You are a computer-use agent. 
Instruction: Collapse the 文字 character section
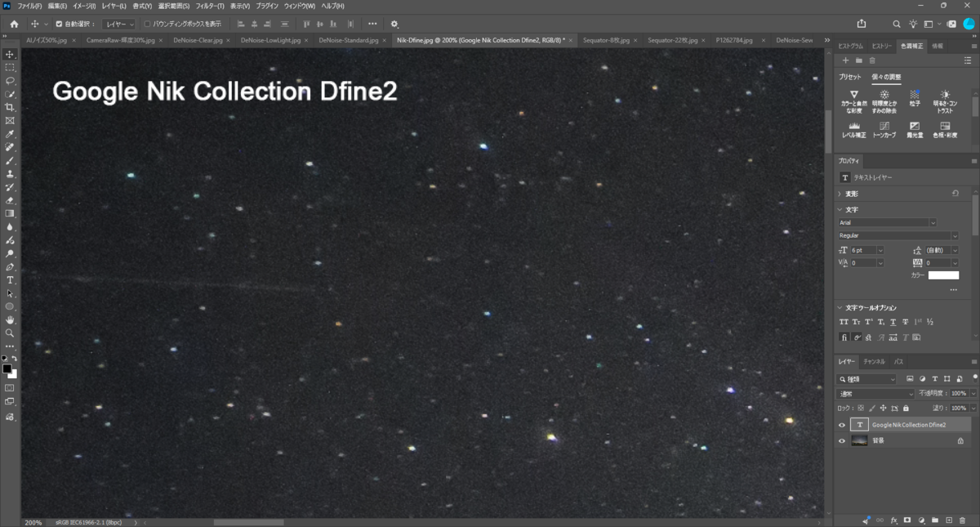[x=840, y=210]
